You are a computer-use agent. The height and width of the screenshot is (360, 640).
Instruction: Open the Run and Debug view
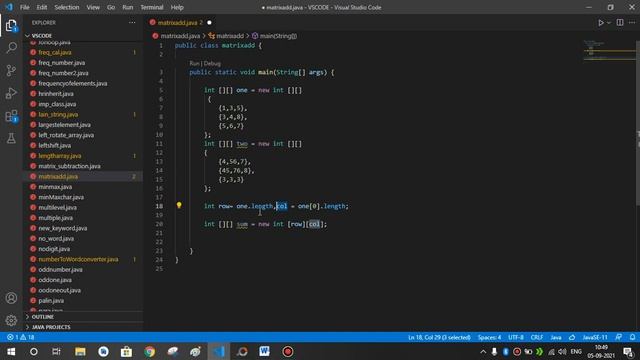pyautogui.click(x=11, y=93)
